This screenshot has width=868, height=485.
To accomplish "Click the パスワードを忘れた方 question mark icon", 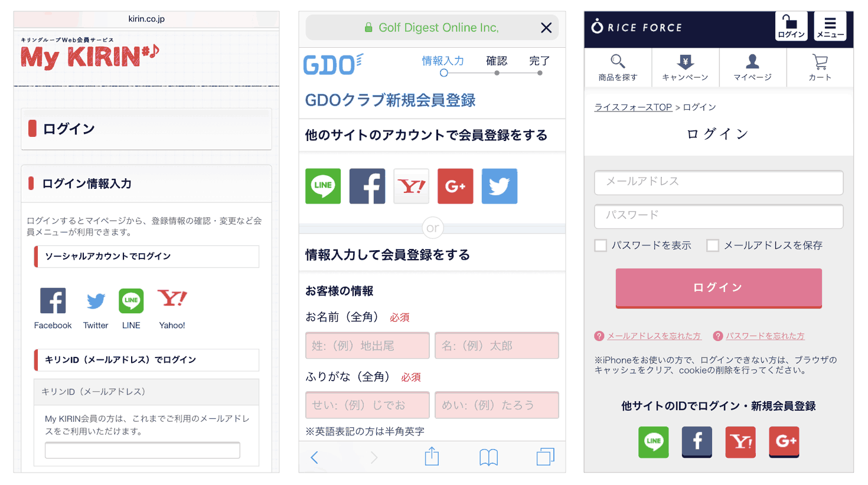I will coord(718,336).
